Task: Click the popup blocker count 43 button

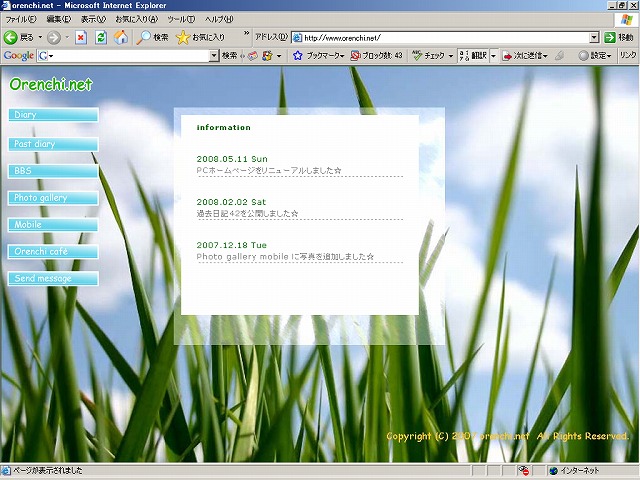Action: [377, 56]
